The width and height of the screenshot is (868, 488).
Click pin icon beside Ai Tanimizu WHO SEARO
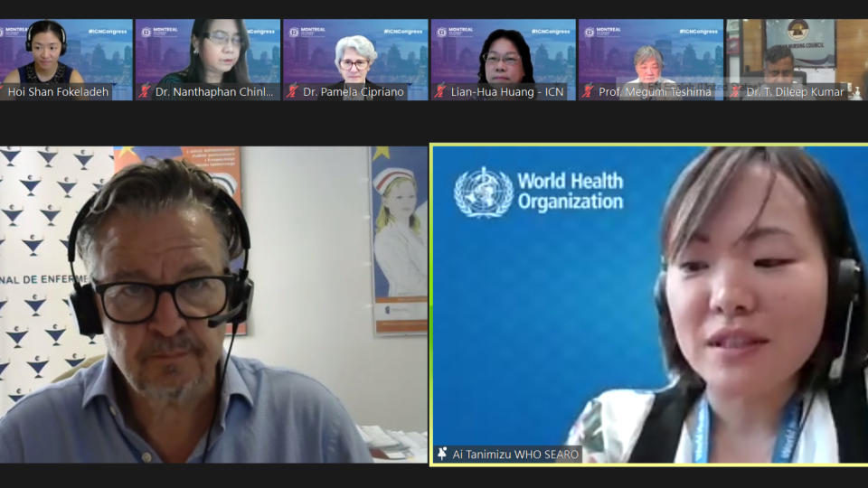point(442,454)
